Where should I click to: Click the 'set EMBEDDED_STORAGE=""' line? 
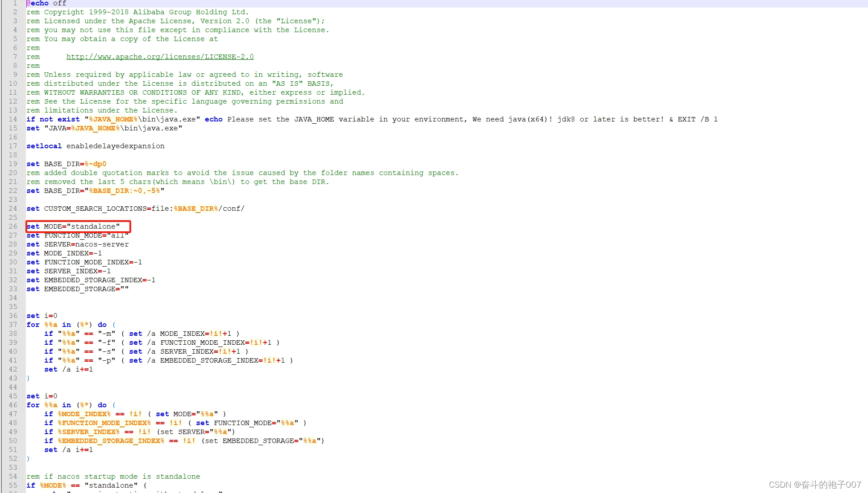77,289
